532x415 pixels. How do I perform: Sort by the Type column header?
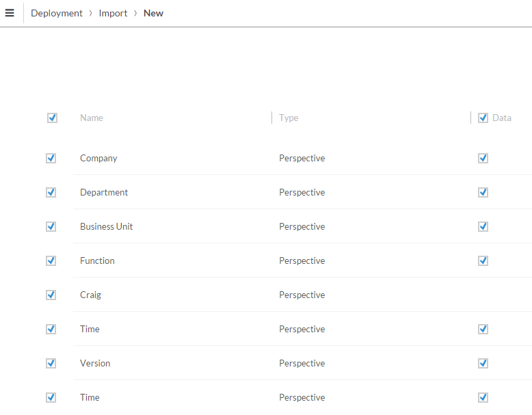(x=289, y=118)
